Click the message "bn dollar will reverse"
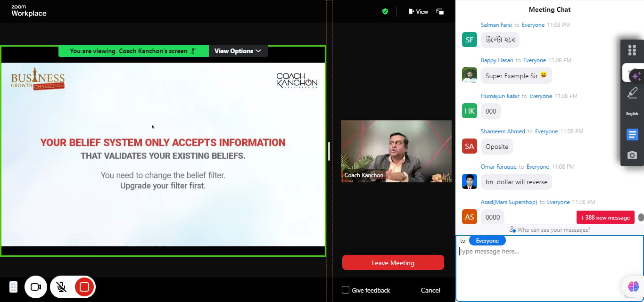The width and height of the screenshot is (644, 302). [x=516, y=182]
